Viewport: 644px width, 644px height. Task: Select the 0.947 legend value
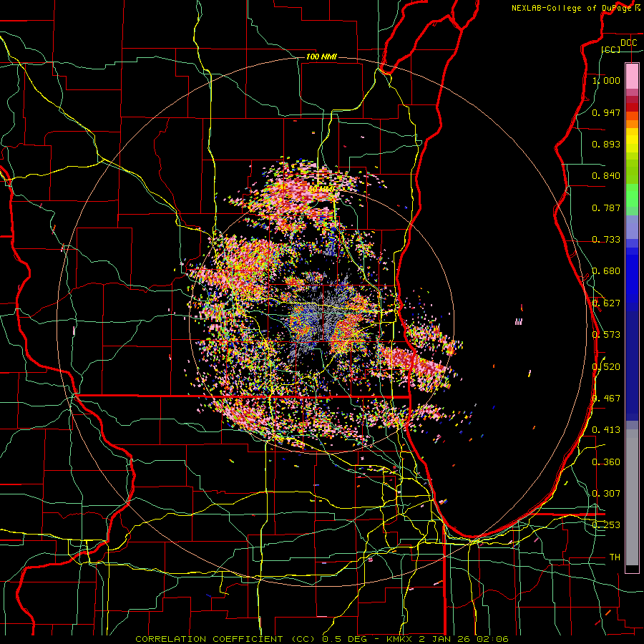click(x=606, y=112)
